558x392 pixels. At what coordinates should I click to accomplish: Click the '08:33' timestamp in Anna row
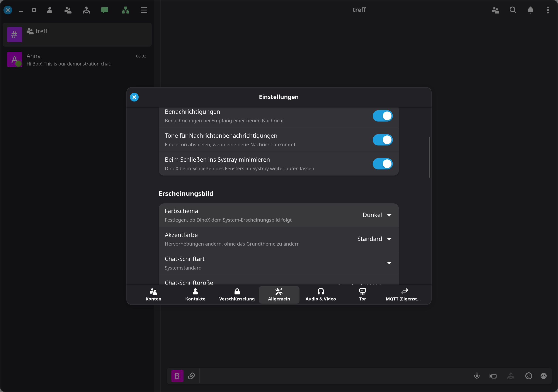[141, 56]
